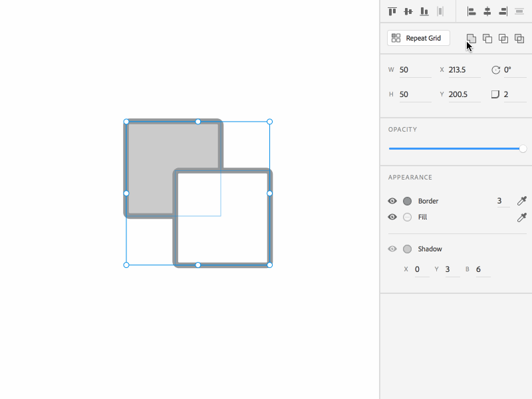Edit the Y position 200.5 field
532x399 pixels.
464,94
